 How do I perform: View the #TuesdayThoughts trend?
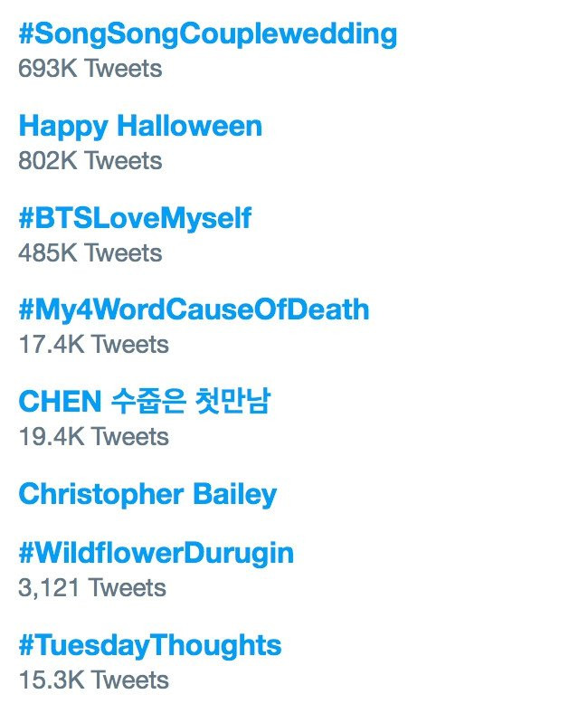(149, 646)
